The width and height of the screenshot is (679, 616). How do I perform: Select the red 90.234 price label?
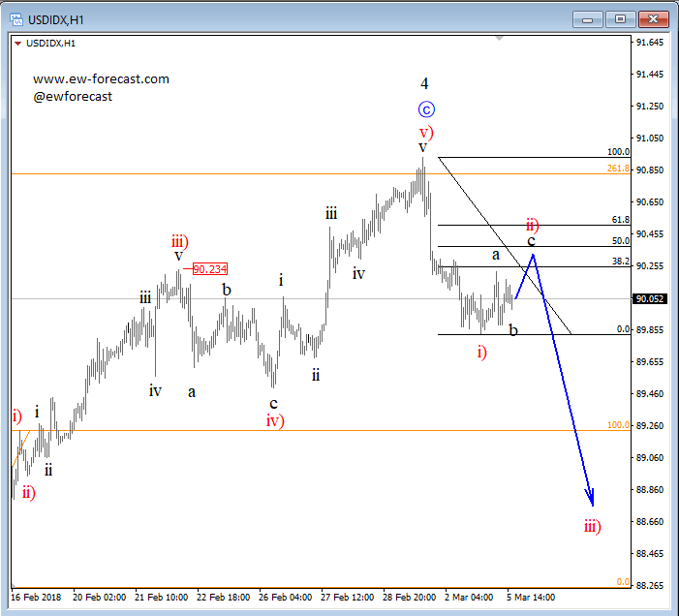click(210, 269)
